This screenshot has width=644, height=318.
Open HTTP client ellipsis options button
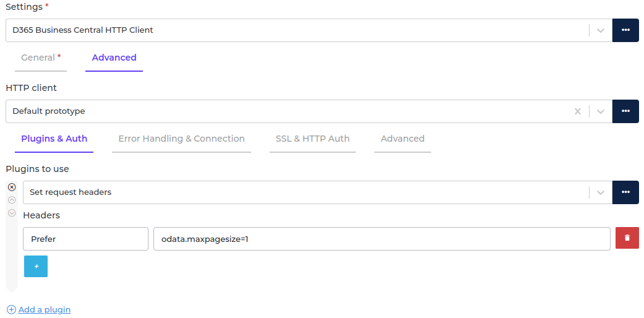[x=625, y=111]
